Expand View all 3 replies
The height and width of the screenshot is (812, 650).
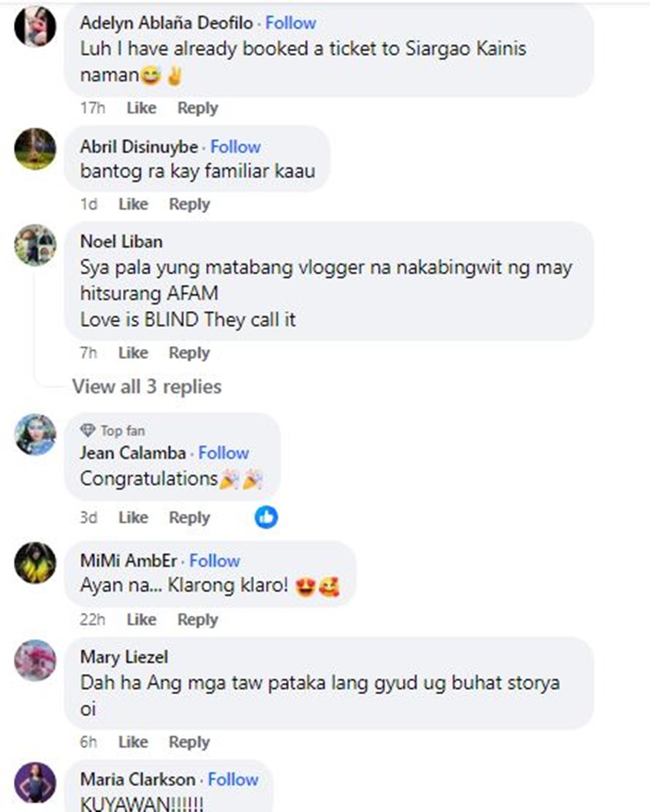tap(146, 387)
